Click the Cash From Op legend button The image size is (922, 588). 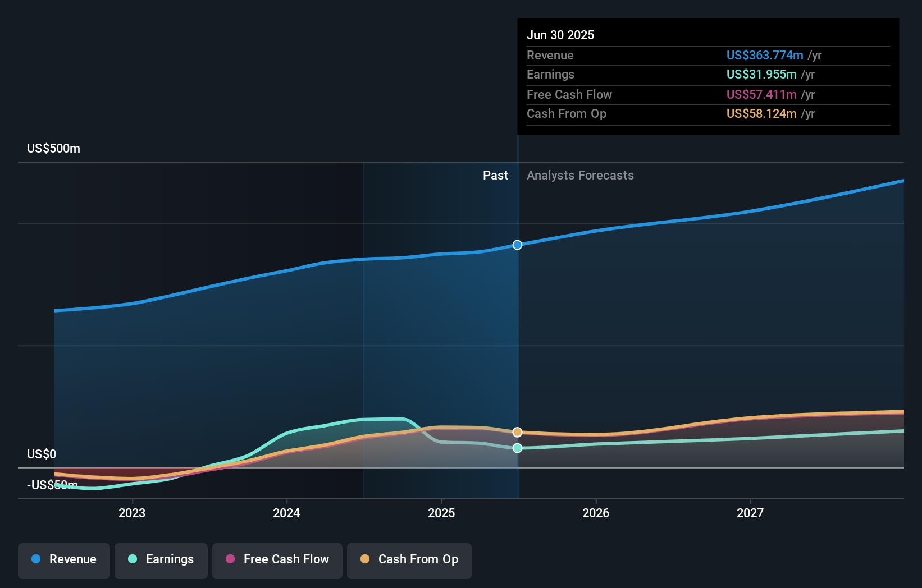[409, 561]
